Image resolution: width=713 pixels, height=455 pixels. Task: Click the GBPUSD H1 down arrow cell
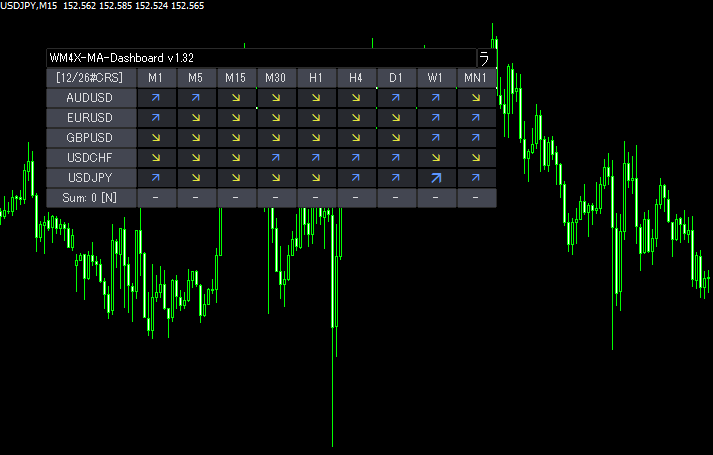[x=316, y=138]
